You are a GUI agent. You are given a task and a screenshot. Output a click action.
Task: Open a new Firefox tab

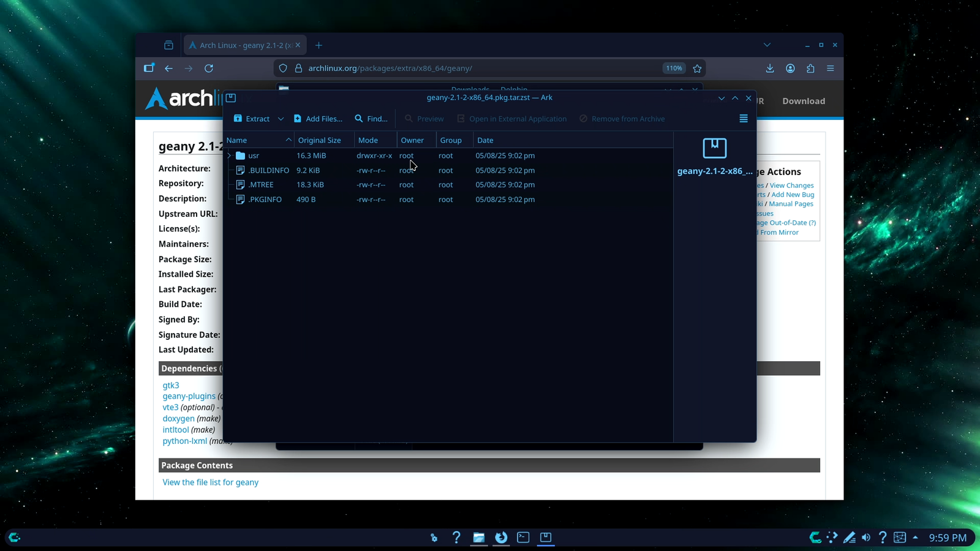(318, 45)
